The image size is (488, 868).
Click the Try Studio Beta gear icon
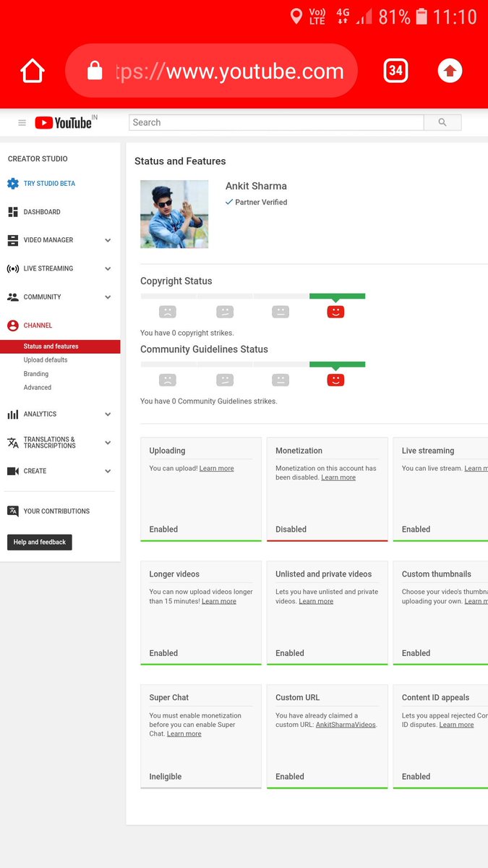pyautogui.click(x=13, y=184)
